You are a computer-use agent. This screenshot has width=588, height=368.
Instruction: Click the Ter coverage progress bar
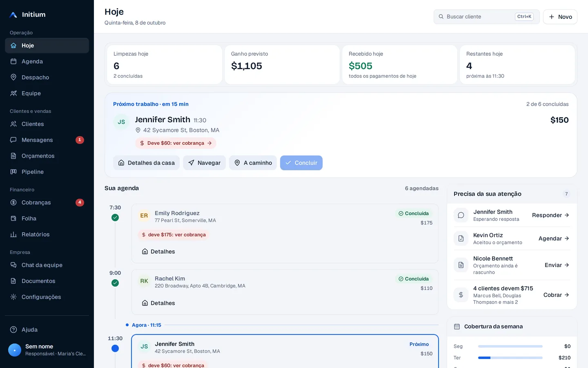tap(510, 358)
